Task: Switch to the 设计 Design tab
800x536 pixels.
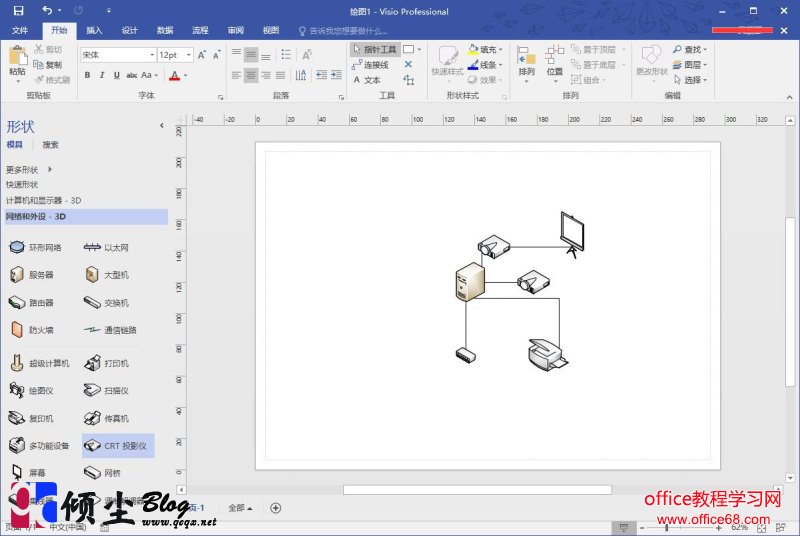Action: [130, 31]
